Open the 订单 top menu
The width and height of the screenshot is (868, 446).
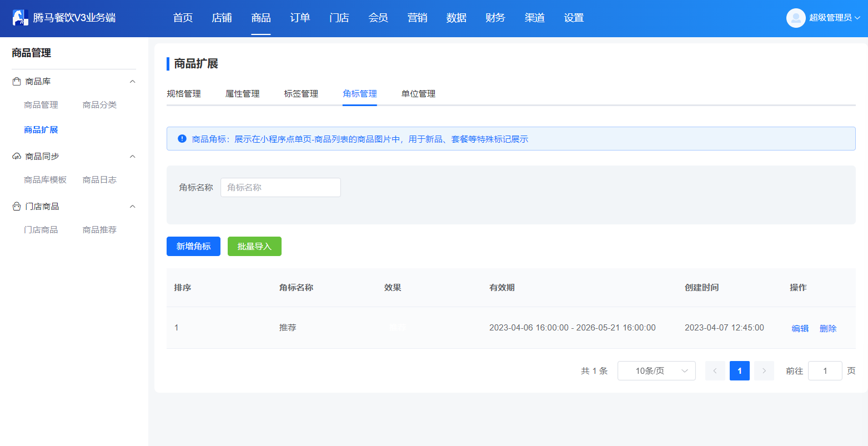click(300, 18)
